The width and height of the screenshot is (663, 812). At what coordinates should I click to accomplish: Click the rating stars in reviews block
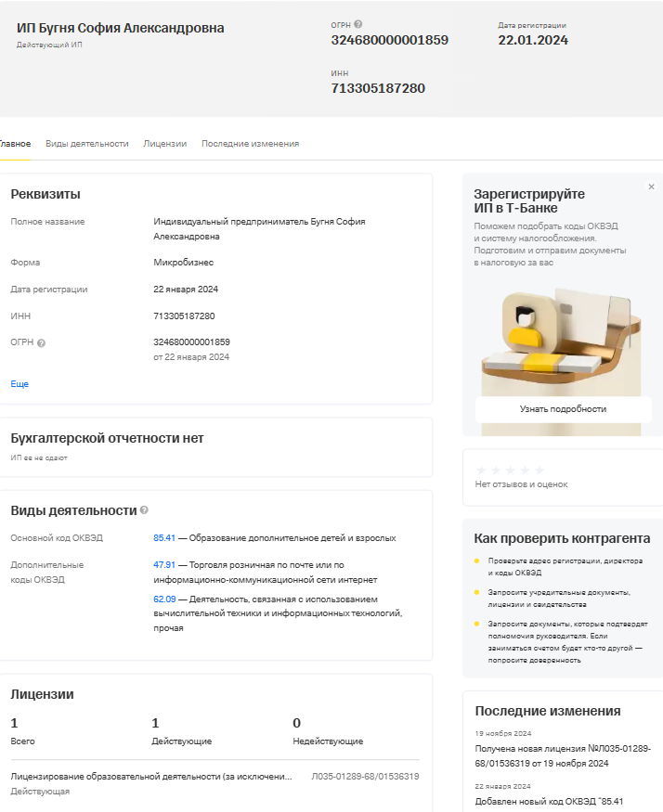pyautogui.click(x=510, y=470)
